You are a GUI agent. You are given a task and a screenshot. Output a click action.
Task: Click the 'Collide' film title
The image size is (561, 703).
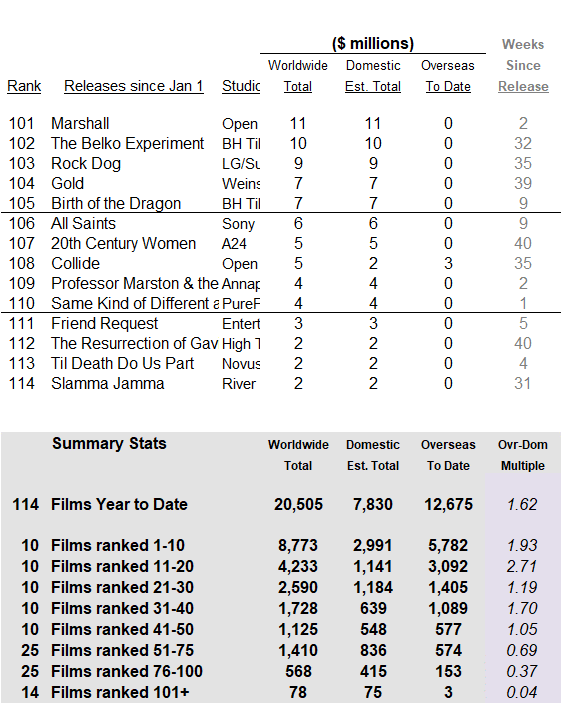click(75, 263)
